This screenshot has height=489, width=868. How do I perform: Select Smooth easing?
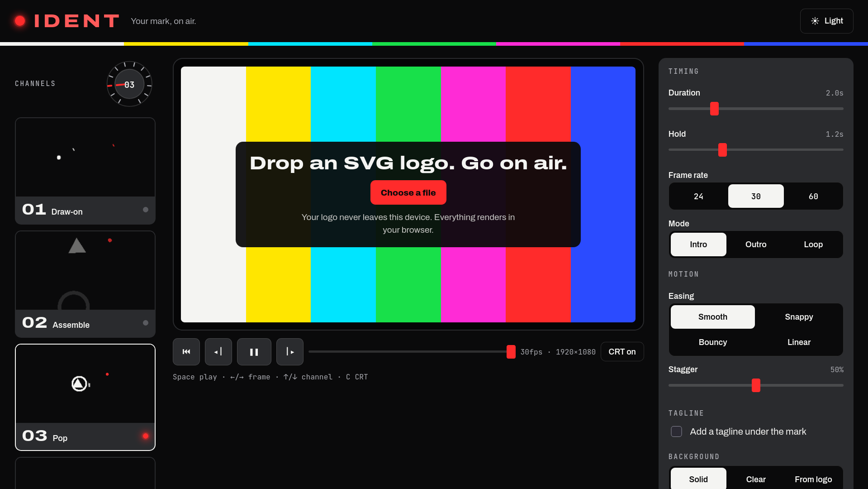click(713, 317)
